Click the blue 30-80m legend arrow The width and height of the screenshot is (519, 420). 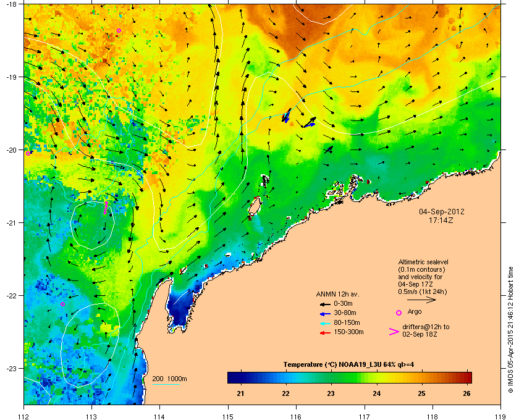[x=325, y=313]
